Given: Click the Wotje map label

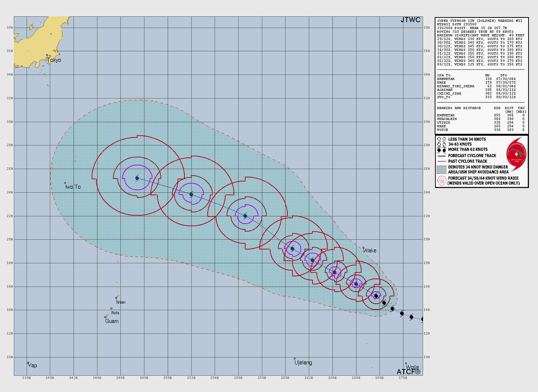Looking at the screenshot, I should 413,367.
